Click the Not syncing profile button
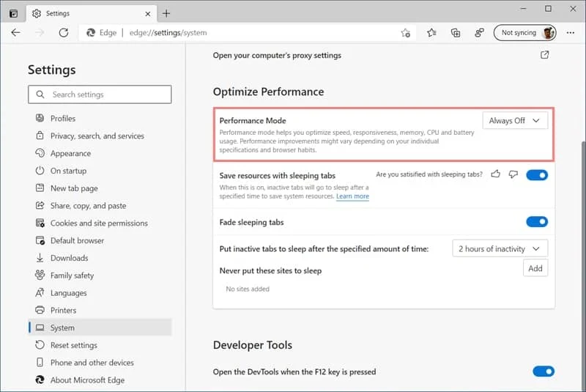Viewport: 586px width, 392px height. pyautogui.click(x=524, y=33)
